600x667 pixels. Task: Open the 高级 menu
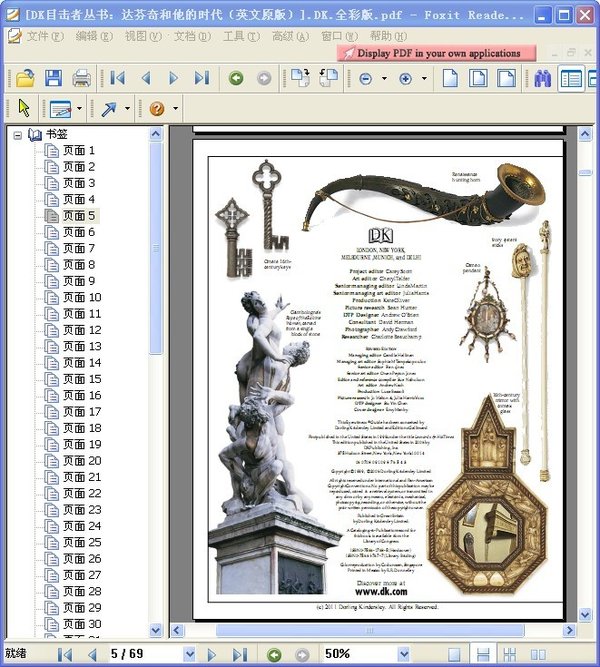(x=291, y=37)
